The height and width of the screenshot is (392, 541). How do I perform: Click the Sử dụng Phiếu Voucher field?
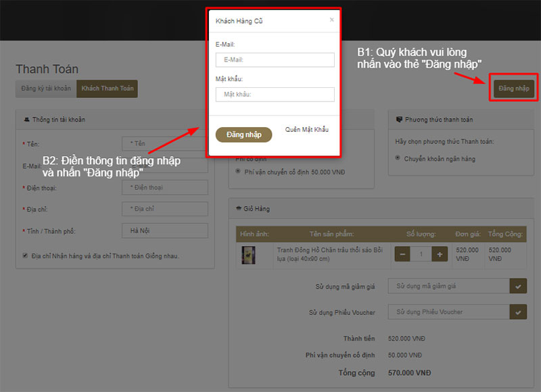[x=448, y=312]
